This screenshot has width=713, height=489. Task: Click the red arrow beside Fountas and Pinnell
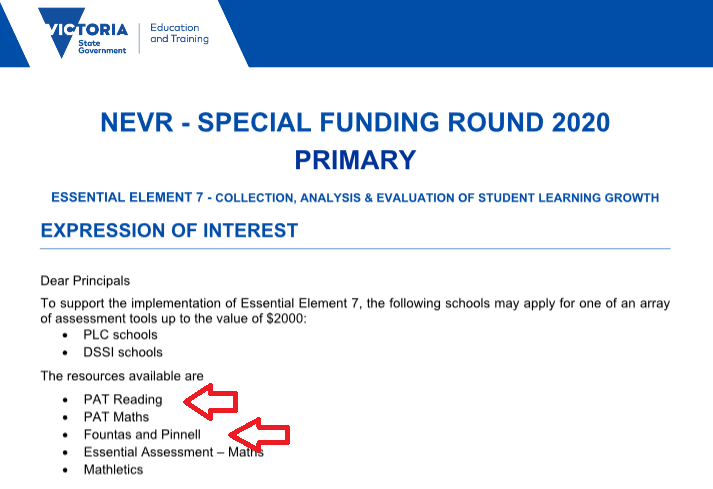(259, 434)
